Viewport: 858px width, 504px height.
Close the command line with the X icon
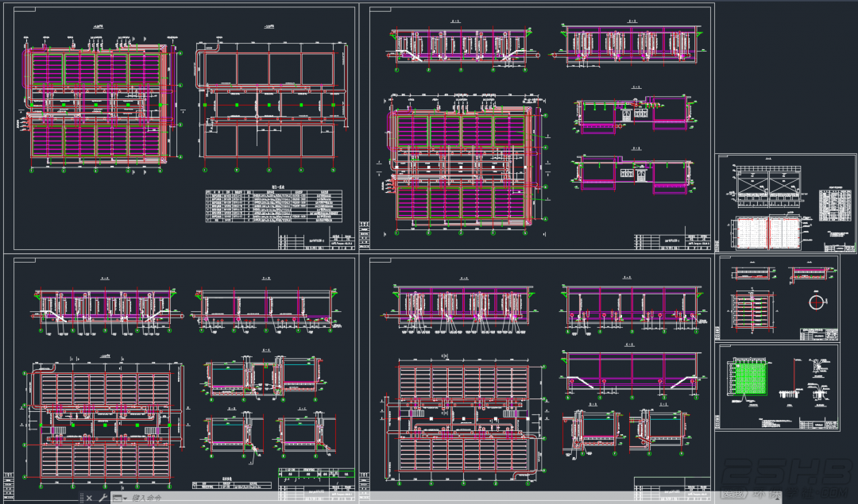coord(89,498)
